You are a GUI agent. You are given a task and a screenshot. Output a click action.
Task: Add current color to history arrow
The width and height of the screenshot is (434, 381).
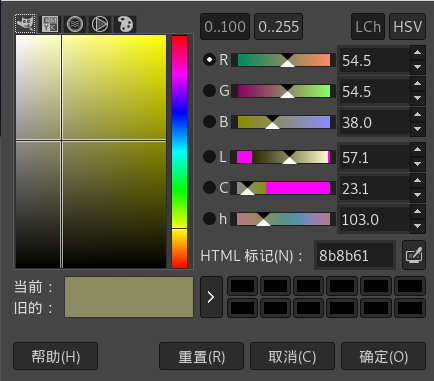click(x=211, y=297)
